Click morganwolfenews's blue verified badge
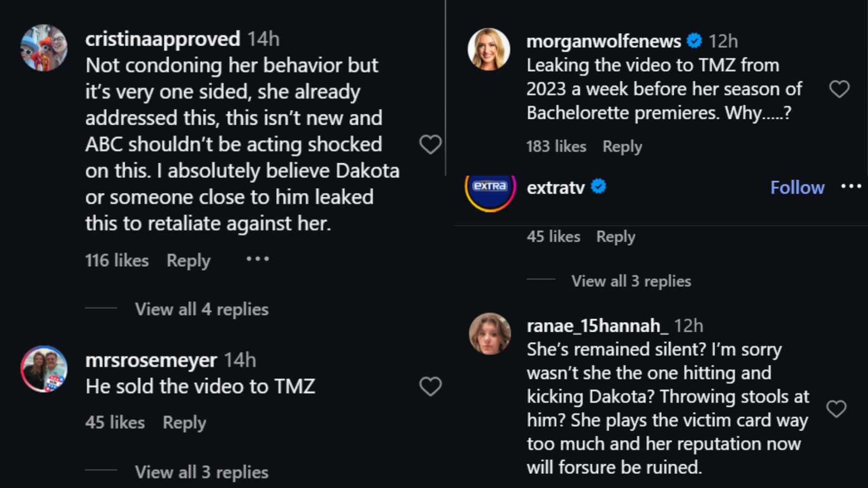868x488 pixels. pyautogui.click(x=694, y=41)
